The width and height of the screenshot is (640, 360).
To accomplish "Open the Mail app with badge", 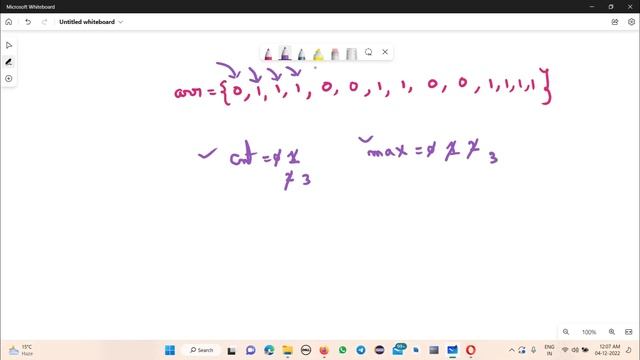I will (x=398, y=349).
